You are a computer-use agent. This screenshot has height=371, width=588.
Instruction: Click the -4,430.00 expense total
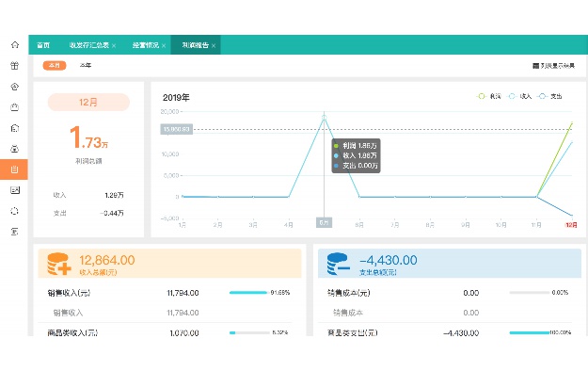click(x=389, y=260)
